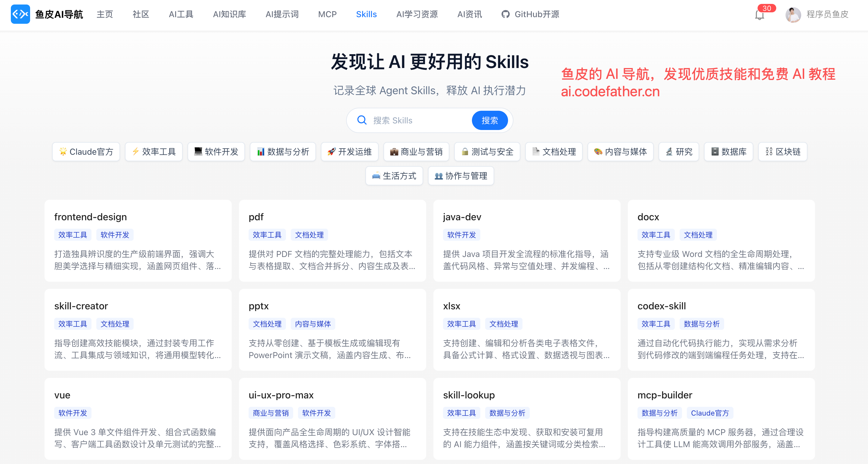This screenshot has height=464, width=868.
Task: Open the AI工具 nav menu
Action: [181, 14]
